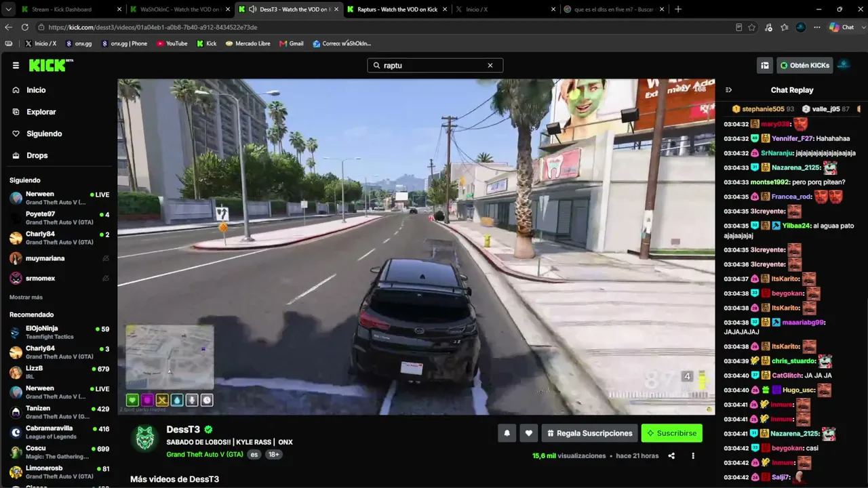Toggle notification bell for DessT3

tap(507, 433)
